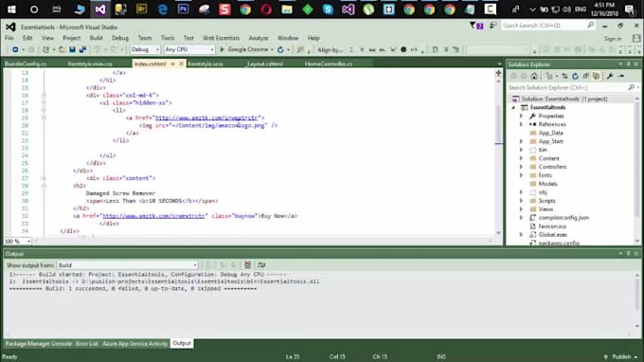This screenshot has height=362, width=644.
Task: Open Opera browser from taskbar
Action: pyautogui.click(x=266, y=9)
